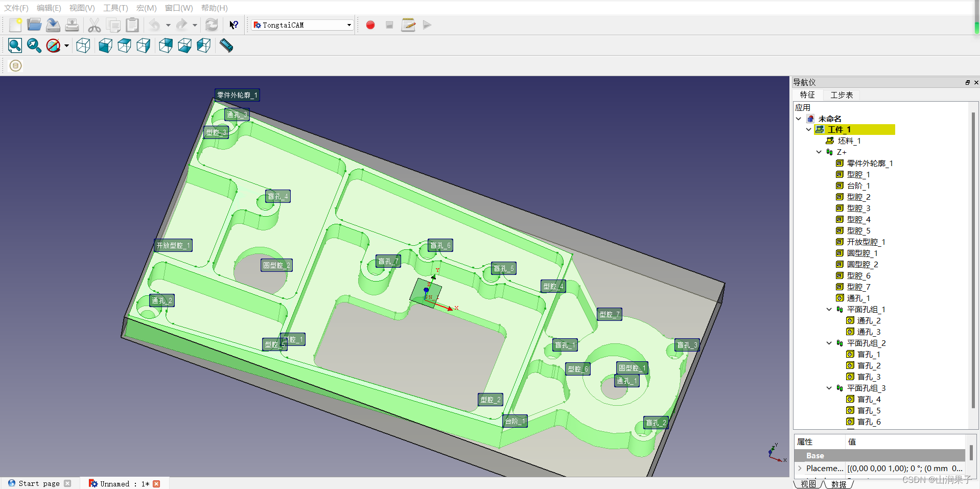
Task: Select 圆型腔_2 in the tree
Action: (862, 265)
